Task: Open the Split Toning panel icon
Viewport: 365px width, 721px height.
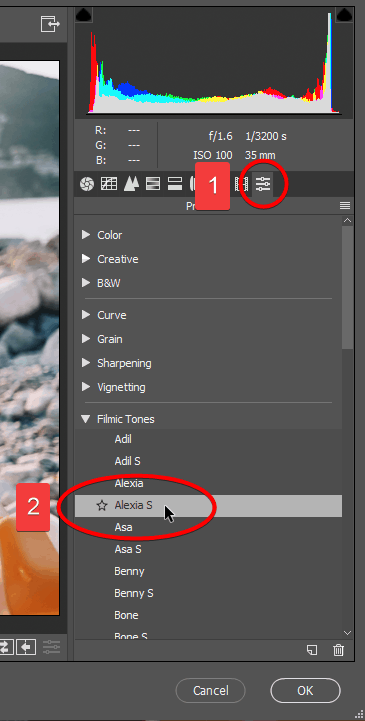Action: pos(175,184)
